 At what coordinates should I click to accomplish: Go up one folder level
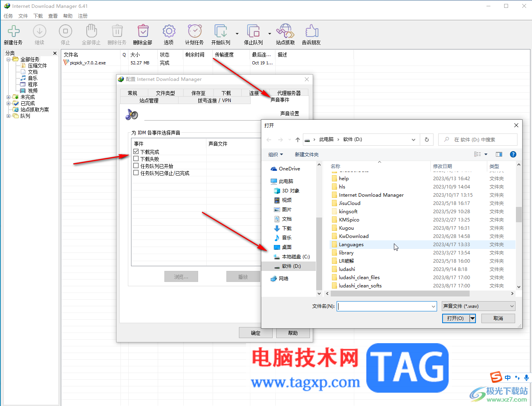(x=298, y=140)
